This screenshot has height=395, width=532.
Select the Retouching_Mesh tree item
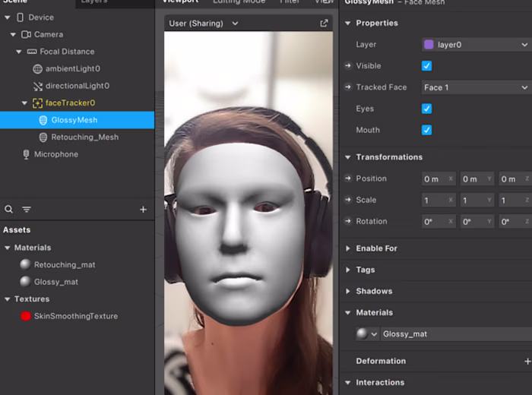click(77, 137)
